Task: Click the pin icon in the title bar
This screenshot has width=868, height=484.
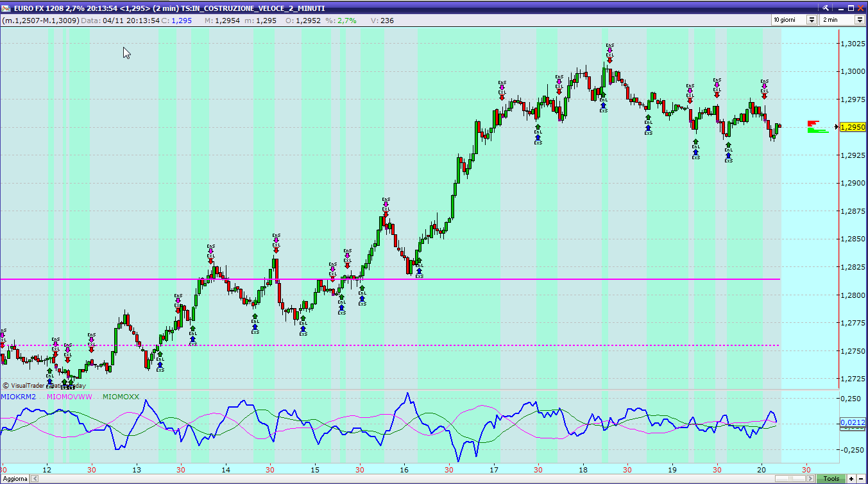Action: point(825,8)
